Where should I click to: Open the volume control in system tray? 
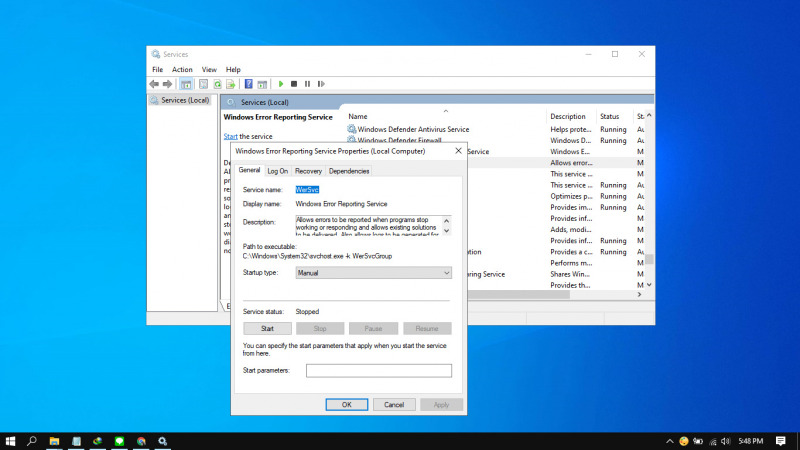click(x=725, y=441)
